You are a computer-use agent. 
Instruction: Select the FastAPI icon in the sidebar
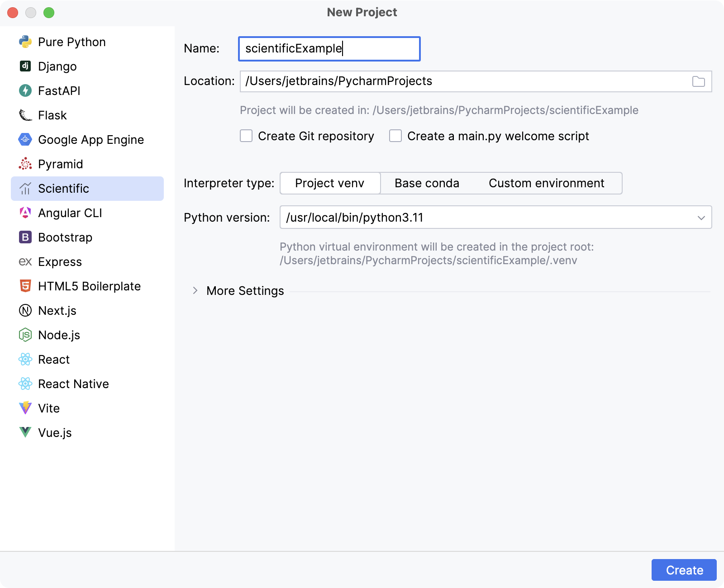tap(26, 90)
